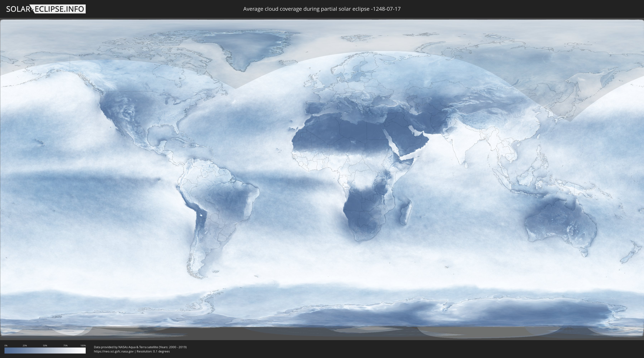The width and height of the screenshot is (644, 358).
Task: Click the 50% legend label
Action: pyautogui.click(x=45, y=345)
